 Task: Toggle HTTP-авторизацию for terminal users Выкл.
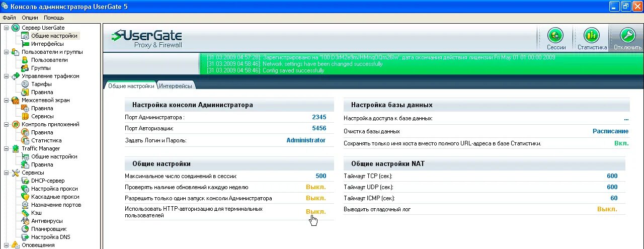point(316,212)
